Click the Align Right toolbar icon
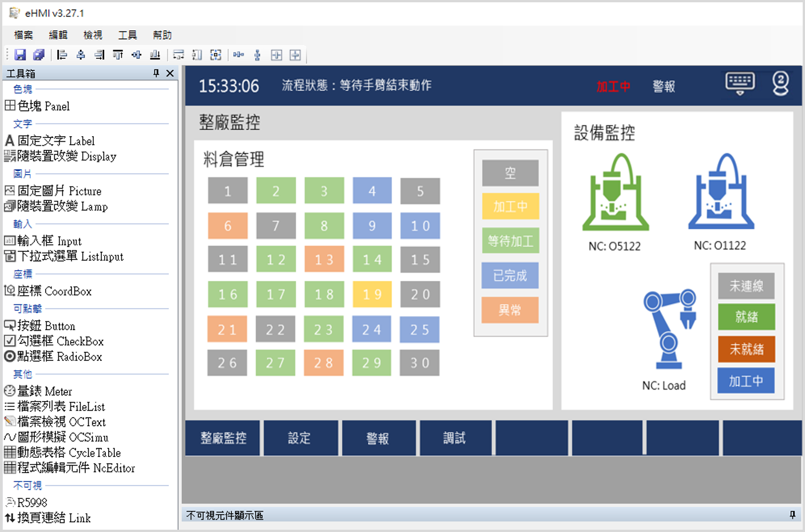Viewport: 805px width, 532px height. (100, 55)
